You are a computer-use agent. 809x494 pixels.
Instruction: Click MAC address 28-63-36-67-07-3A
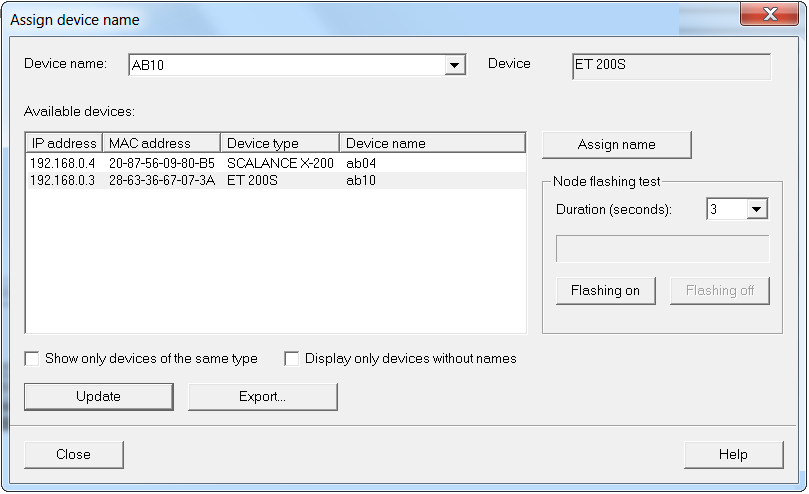tap(161, 180)
